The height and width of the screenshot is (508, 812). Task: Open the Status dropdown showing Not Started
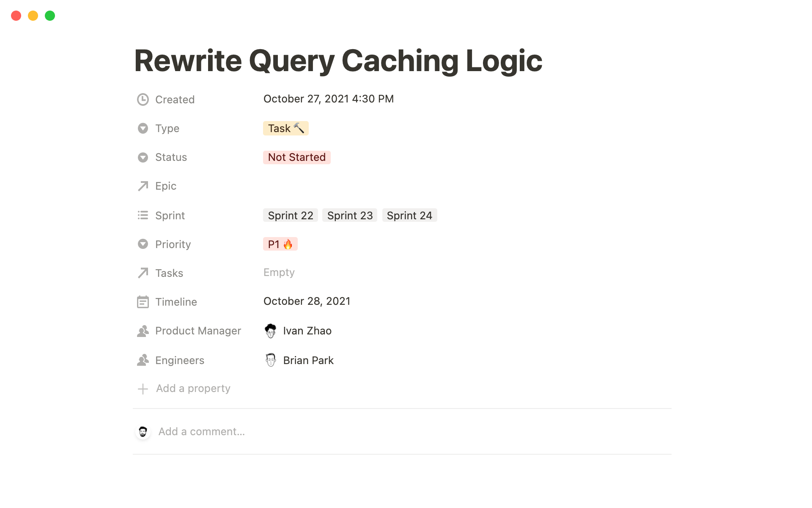pyautogui.click(x=296, y=157)
